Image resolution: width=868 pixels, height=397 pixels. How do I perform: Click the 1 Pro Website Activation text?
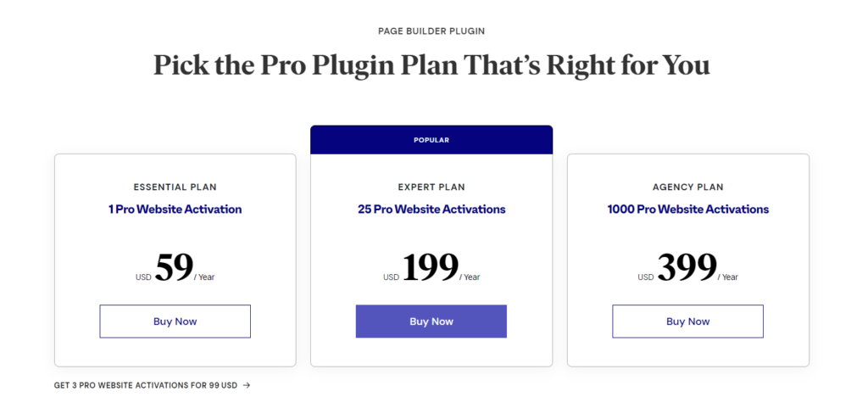(x=175, y=209)
